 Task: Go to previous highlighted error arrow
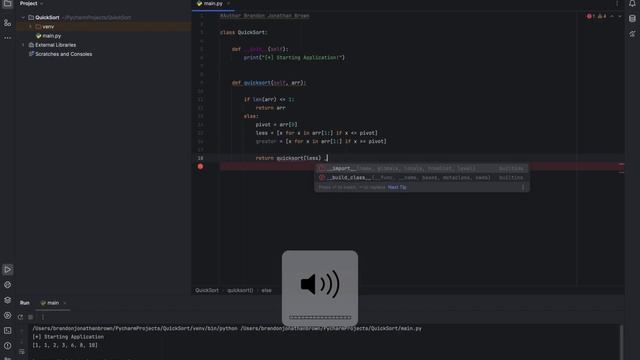pos(612,16)
